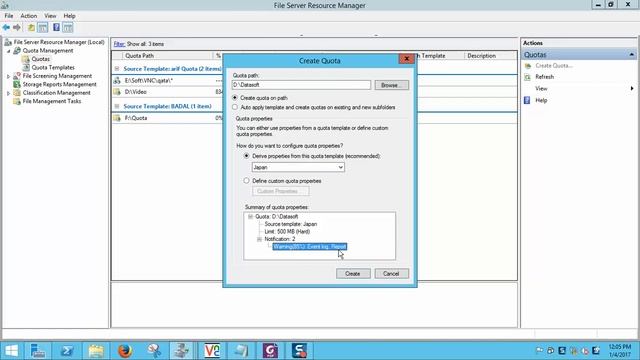Click the Back arrow toolbar icon
The width and height of the screenshot is (640, 360).
(6, 27)
